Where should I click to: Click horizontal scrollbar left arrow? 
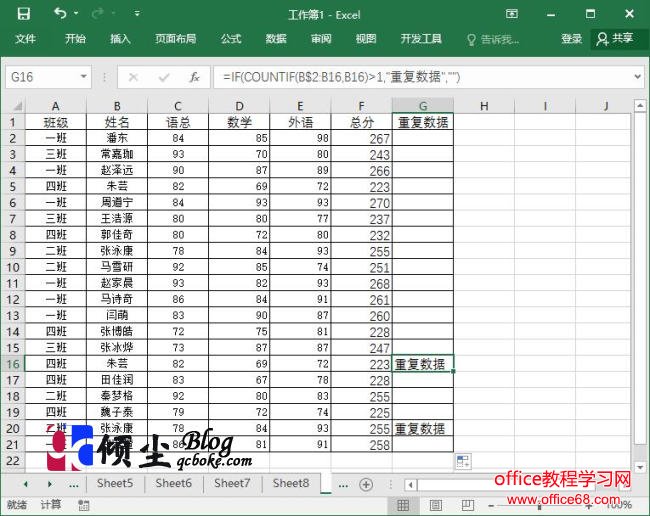click(x=410, y=485)
